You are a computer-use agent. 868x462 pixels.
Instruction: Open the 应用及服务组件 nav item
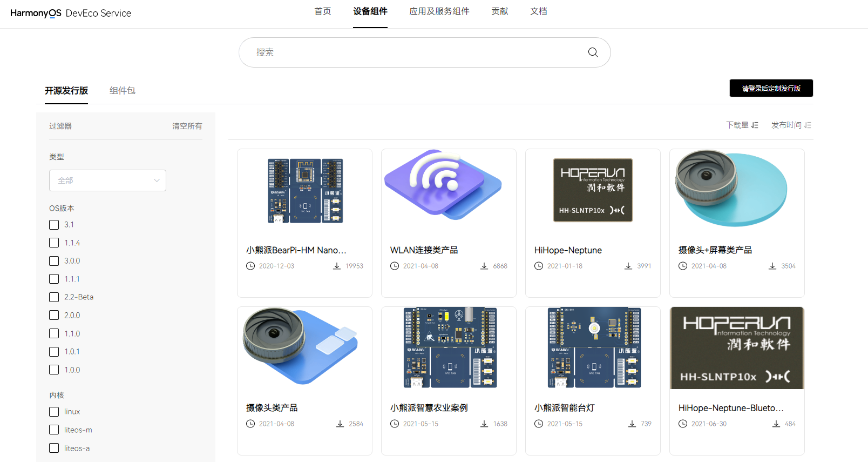pos(439,11)
